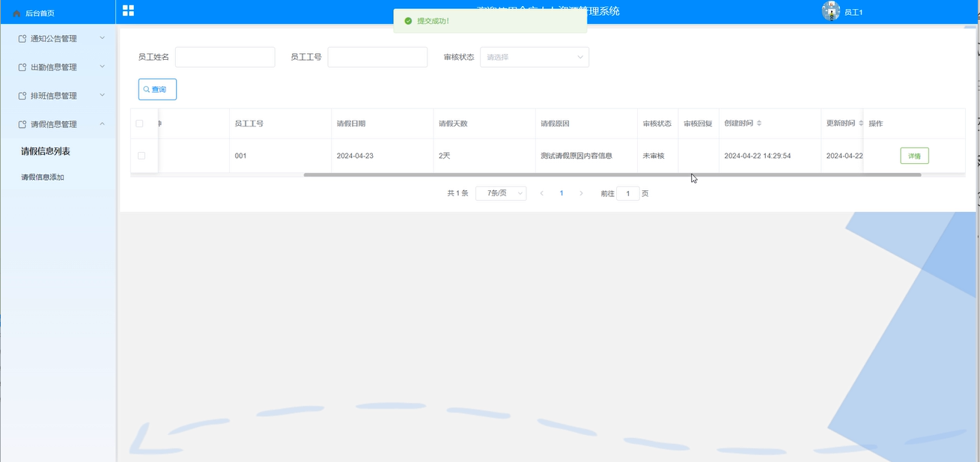The width and height of the screenshot is (980, 462).
Task: Go to previous page with left arrow
Action: (x=541, y=193)
